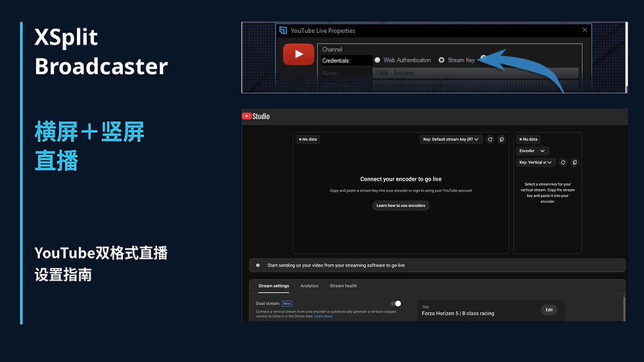Reset the default stream key

pos(490,139)
